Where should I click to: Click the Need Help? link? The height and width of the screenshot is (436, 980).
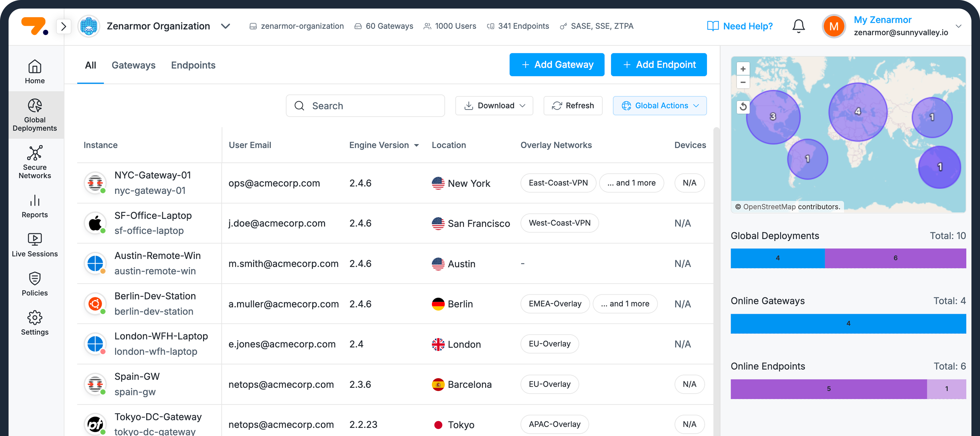(x=740, y=26)
